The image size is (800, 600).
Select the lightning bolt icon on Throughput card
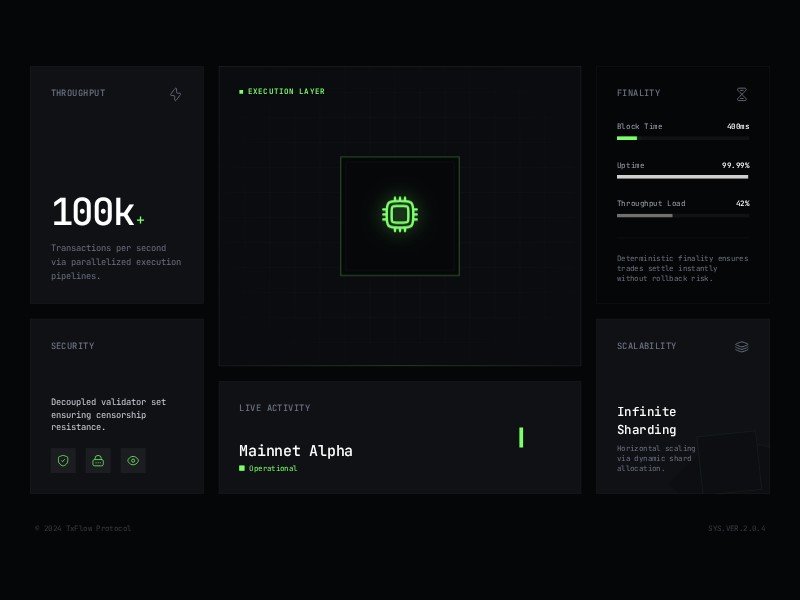(x=175, y=93)
